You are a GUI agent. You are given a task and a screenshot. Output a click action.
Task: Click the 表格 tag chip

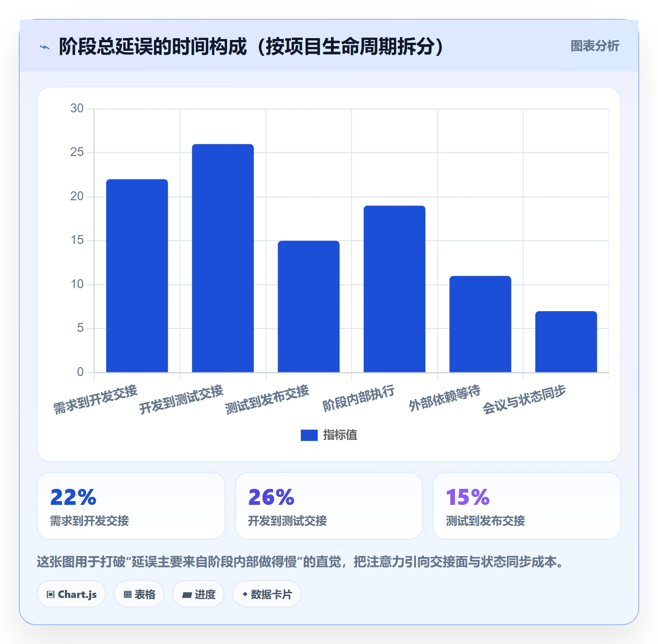coord(139,594)
